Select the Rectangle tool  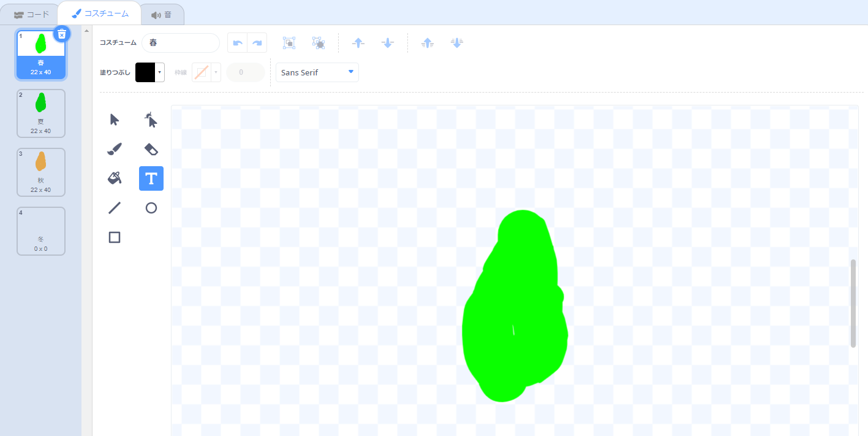pyautogui.click(x=114, y=237)
